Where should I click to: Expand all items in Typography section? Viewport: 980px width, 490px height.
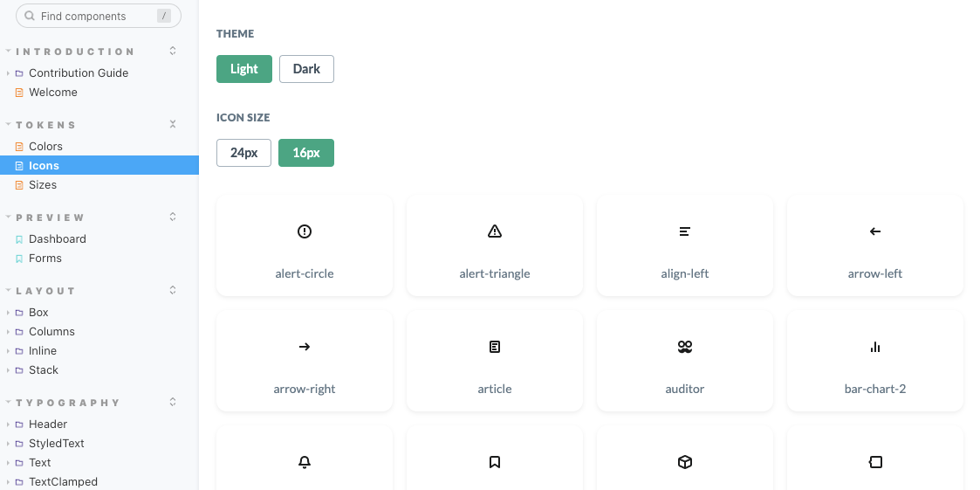[173, 402]
